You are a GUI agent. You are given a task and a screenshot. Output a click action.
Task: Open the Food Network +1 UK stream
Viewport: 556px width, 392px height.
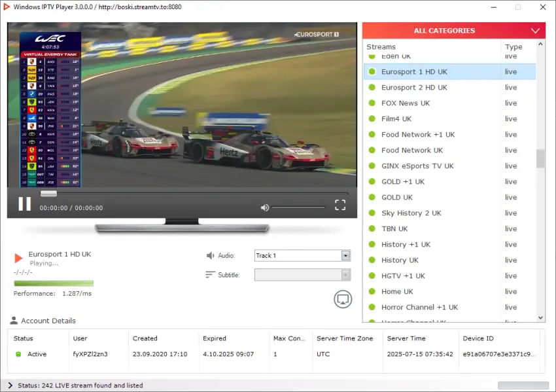click(x=449, y=134)
